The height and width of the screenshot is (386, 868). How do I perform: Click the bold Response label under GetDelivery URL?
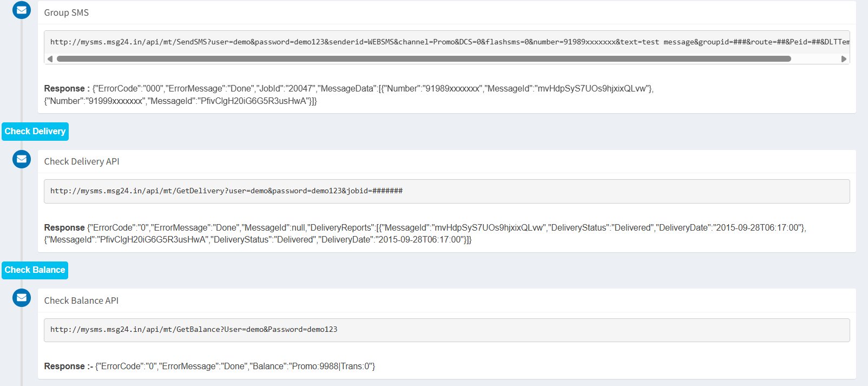[64, 228]
